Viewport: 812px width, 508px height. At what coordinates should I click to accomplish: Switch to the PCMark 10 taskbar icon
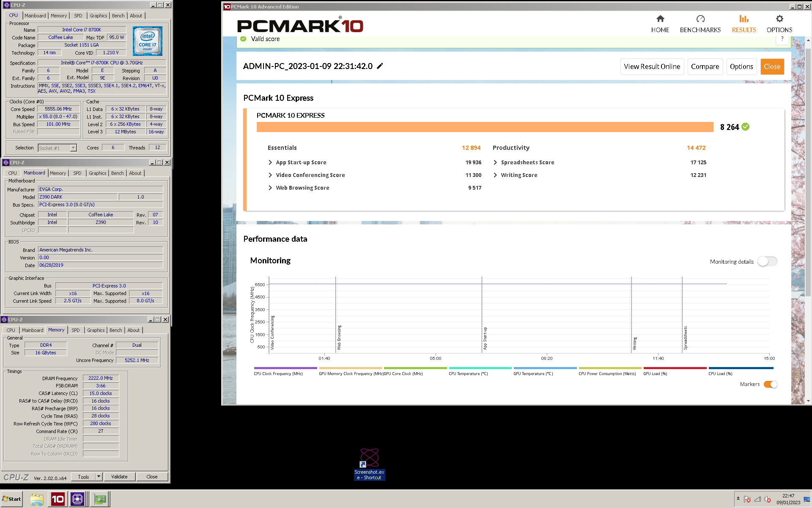(58, 499)
